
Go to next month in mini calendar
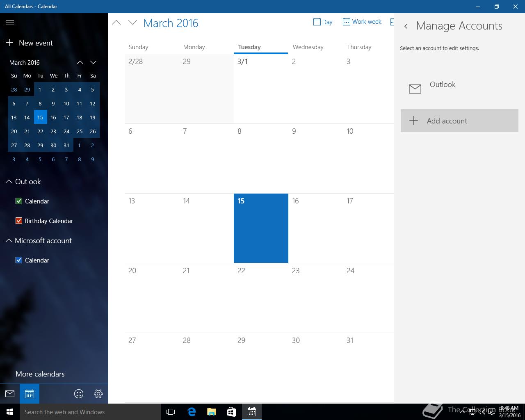click(93, 62)
